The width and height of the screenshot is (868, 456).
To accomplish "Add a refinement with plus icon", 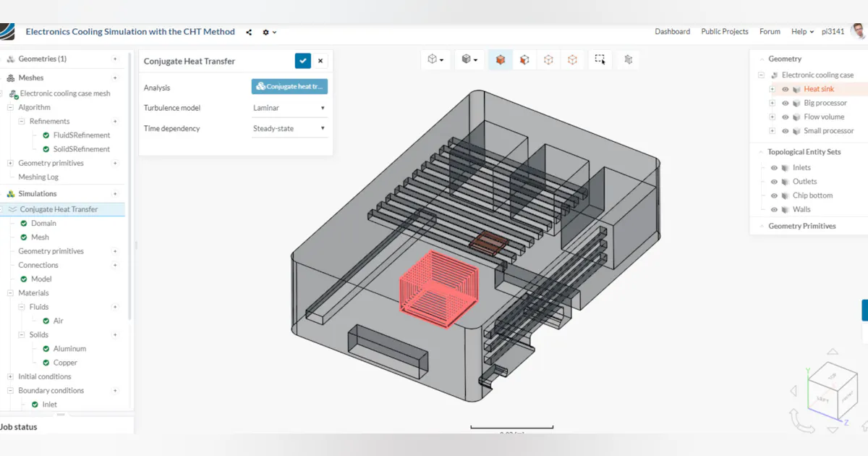I will [115, 121].
